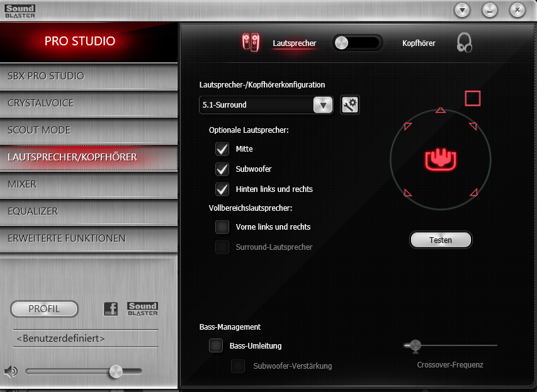Open the 5.1-Surround configuration dropdown

266,104
